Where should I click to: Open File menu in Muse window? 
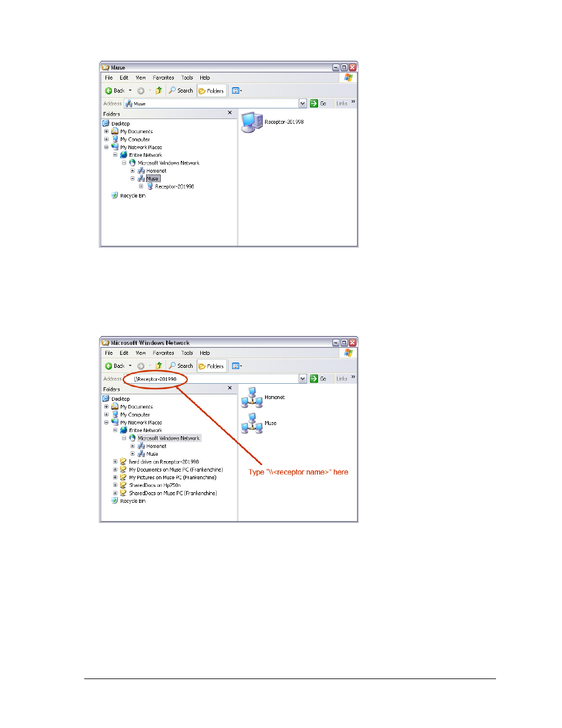pyautogui.click(x=109, y=78)
